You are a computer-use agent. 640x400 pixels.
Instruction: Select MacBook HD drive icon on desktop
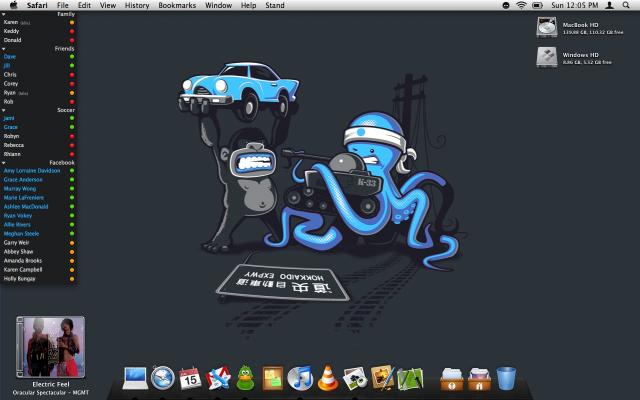[x=547, y=27]
